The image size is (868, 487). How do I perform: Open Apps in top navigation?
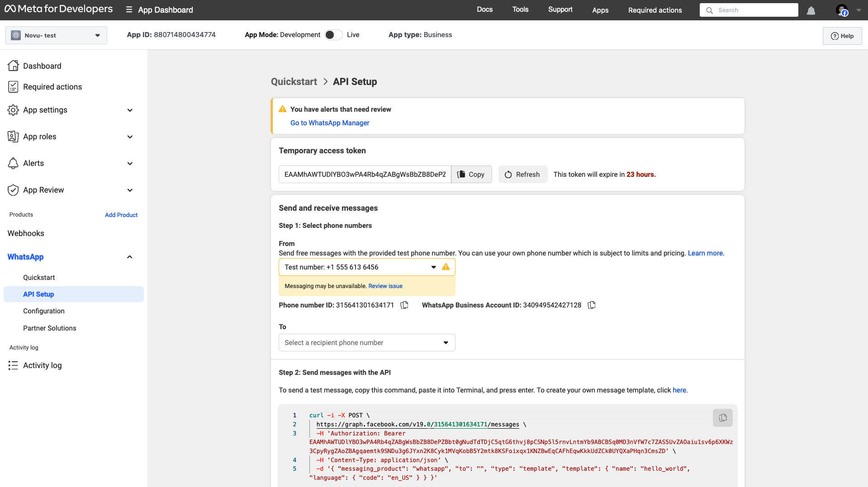coord(600,10)
